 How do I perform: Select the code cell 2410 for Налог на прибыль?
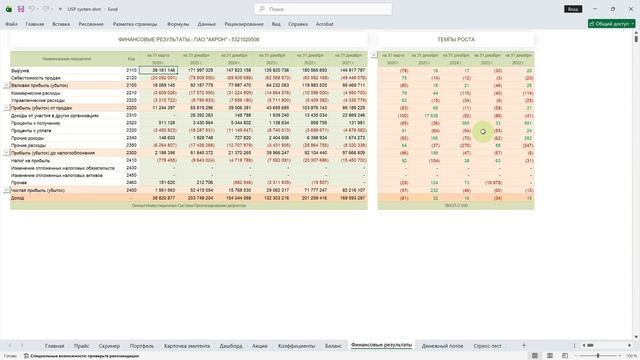[131, 160]
